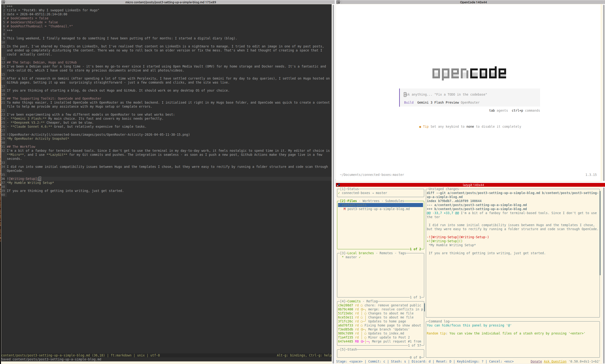Switch to the Reflog tab in Commits panel
Image resolution: width=605 pixels, height=364 pixels.
click(372, 301)
